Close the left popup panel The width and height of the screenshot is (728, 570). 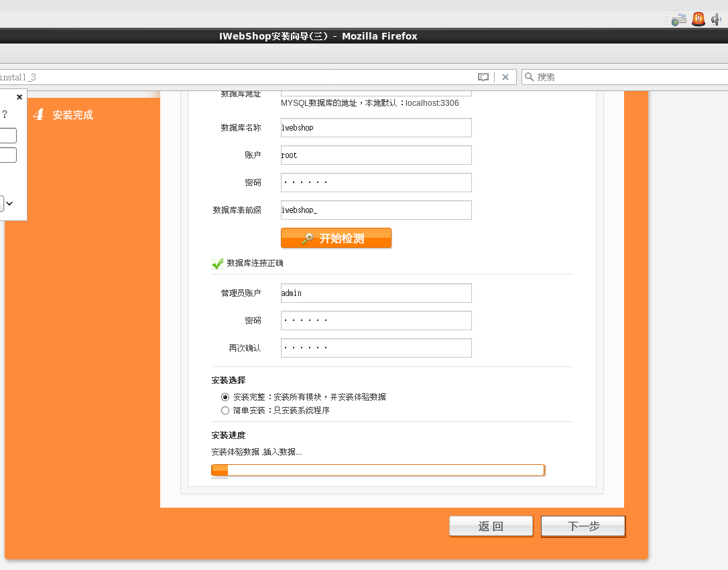(19, 97)
